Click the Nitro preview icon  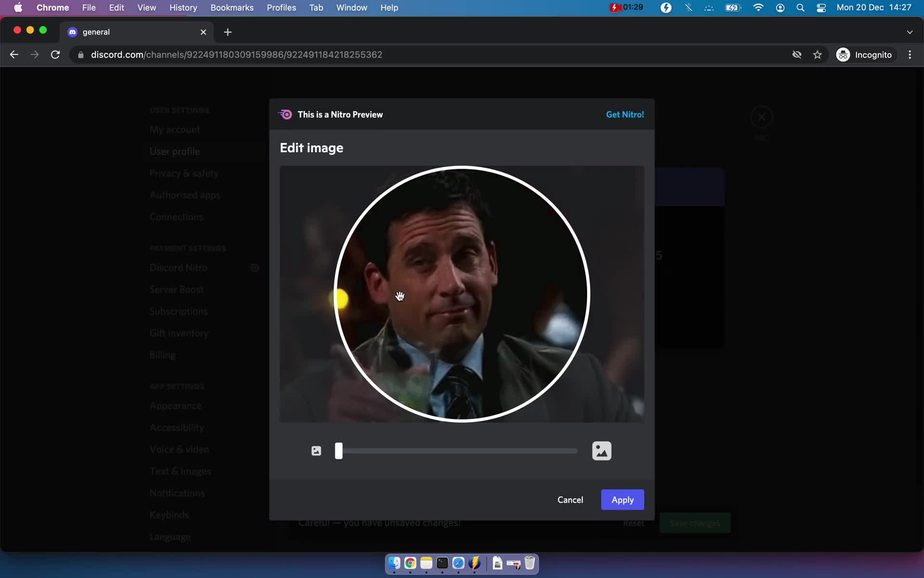point(286,115)
